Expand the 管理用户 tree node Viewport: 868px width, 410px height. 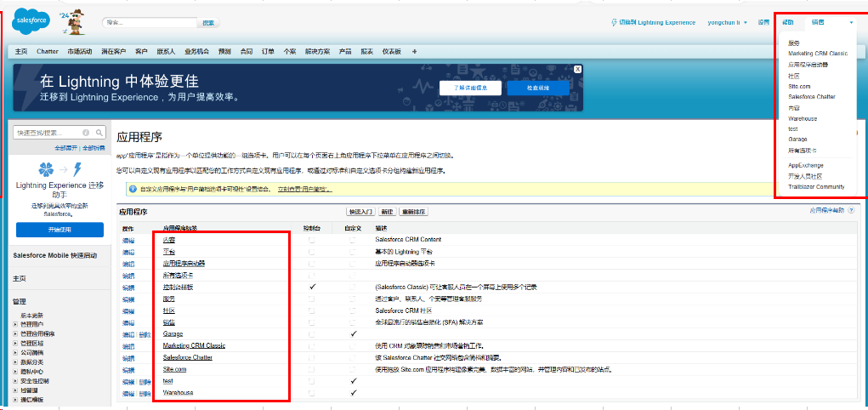click(x=15, y=324)
